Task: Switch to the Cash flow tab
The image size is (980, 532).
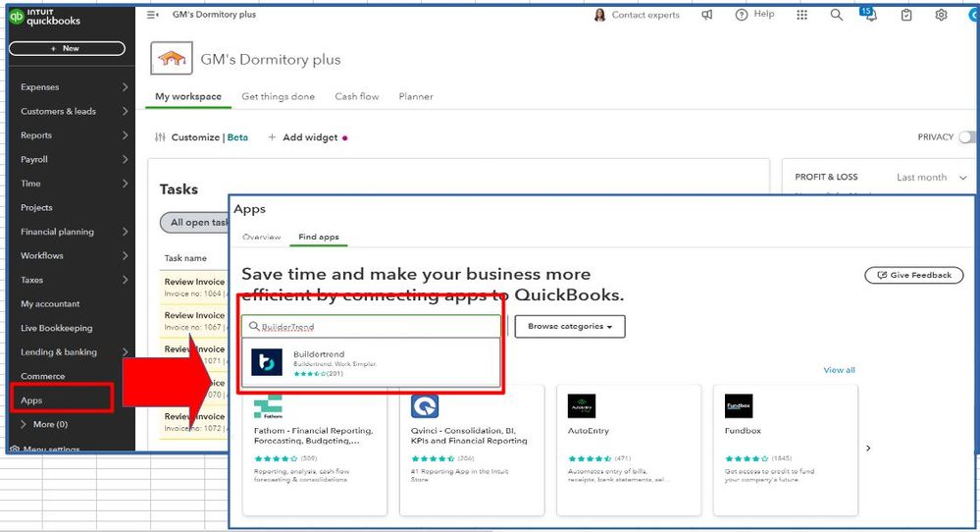Action: pos(356,96)
